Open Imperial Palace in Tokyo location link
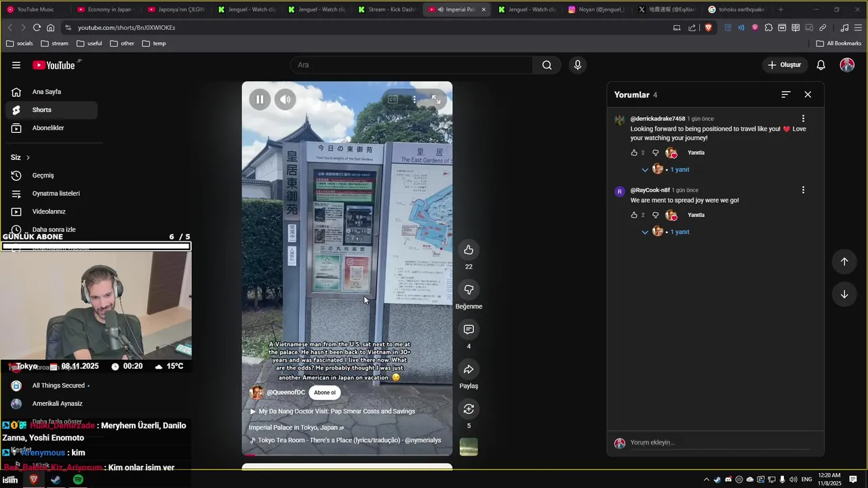Screen dimensions: 868x488 point(296,428)
